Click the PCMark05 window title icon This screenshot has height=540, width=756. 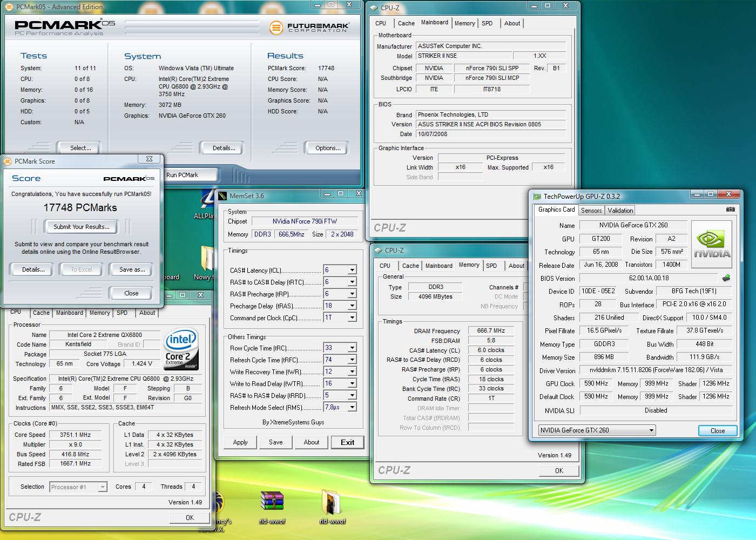(9, 7)
